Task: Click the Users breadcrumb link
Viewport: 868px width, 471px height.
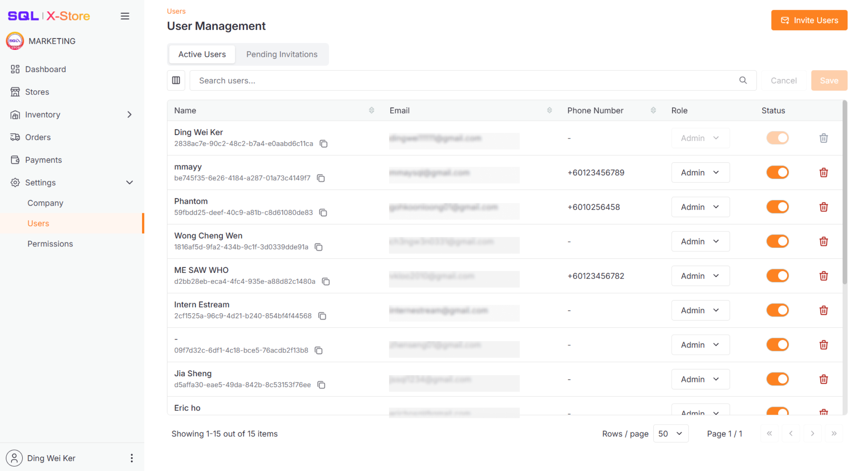Action: click(176, 11)
